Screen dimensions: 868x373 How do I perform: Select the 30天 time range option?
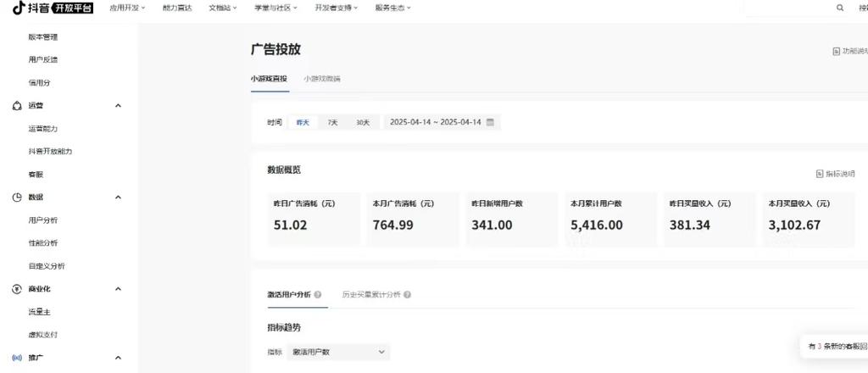tap(363, 123)
